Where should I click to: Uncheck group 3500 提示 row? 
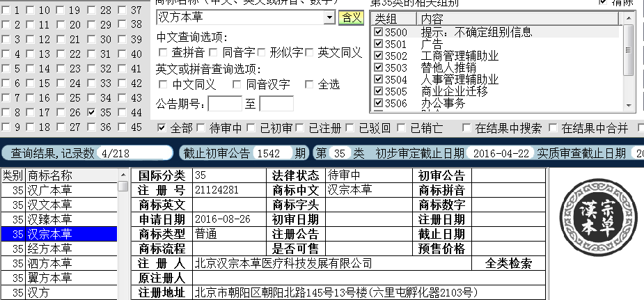pyautogui.click(x=379, y=32)
